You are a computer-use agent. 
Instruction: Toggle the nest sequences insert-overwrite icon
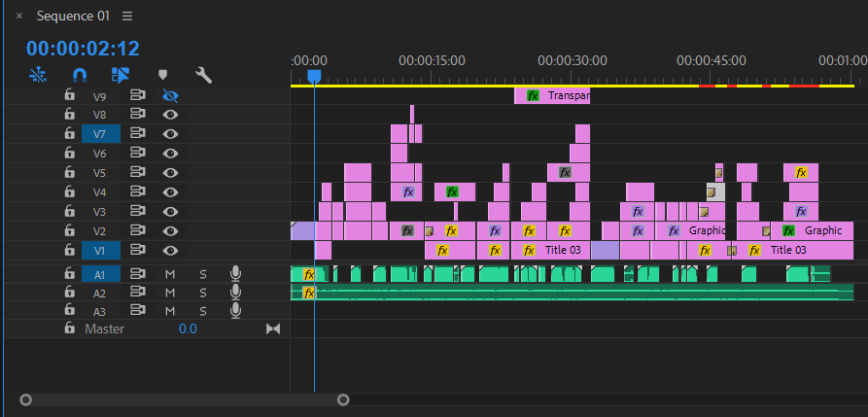pos(38,74)
